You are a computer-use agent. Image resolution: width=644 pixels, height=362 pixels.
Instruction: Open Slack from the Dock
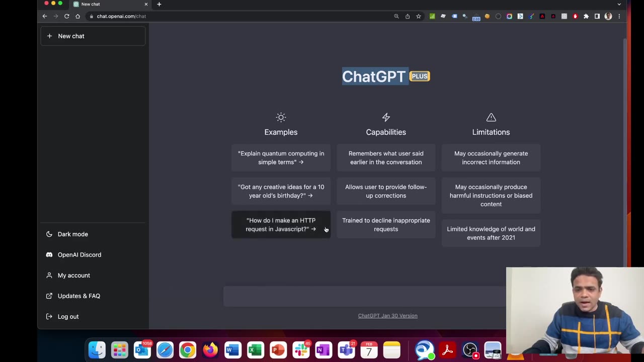(x=301, y=350)
